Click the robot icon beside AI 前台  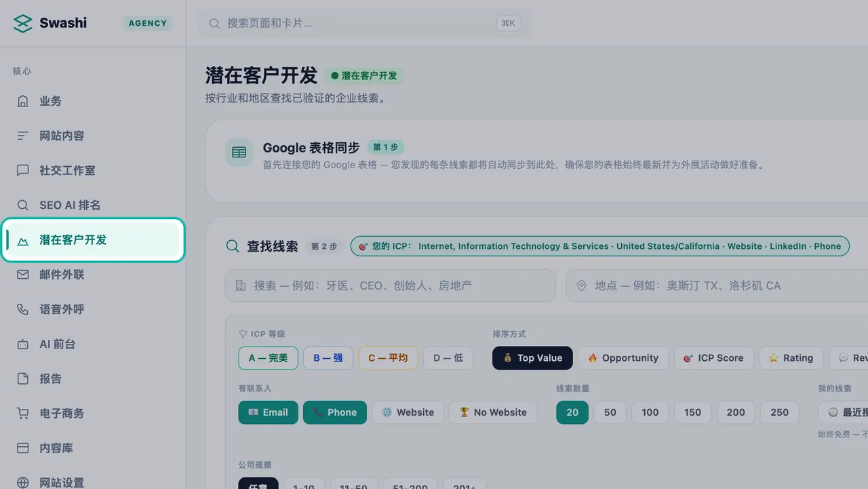(x=23, y=344)
